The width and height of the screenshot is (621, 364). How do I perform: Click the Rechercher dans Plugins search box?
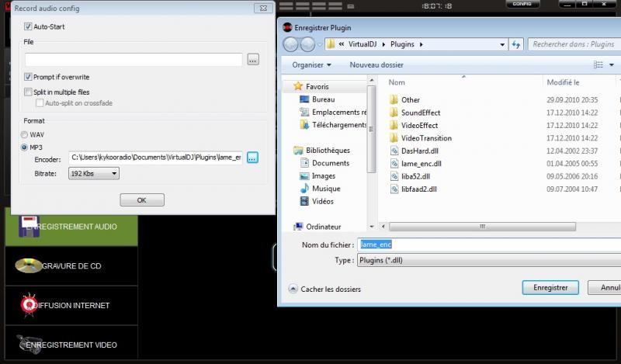click(x=574, y=44)
